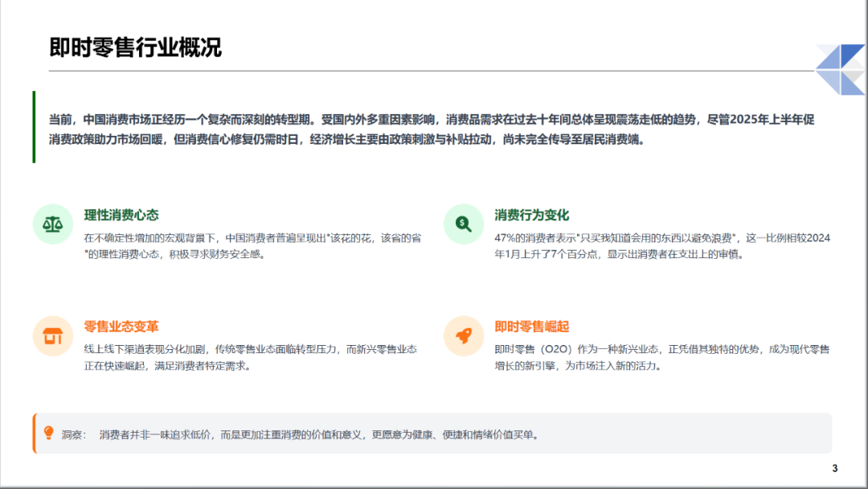This screenshot has height=489, width=868.
Task: Click the page number 3
Action: pos(834,469)
